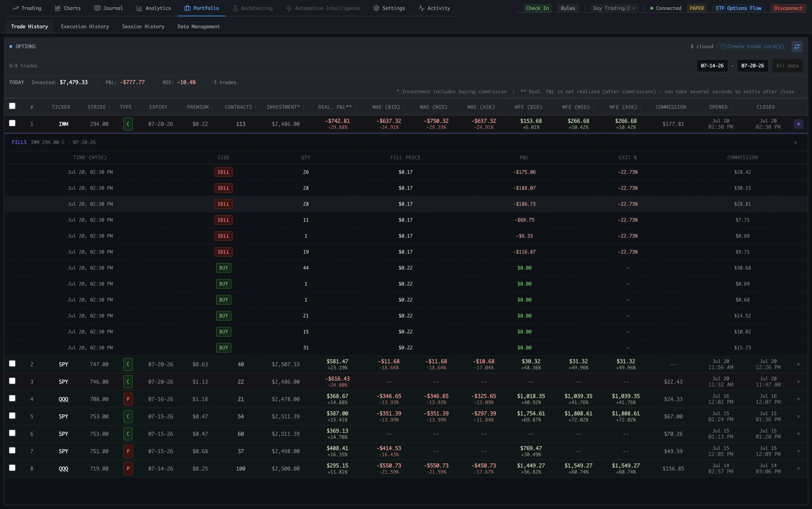Sort by TICKER column
The height and width of the screenshot is (509, 812).
(x=63, y=107)
